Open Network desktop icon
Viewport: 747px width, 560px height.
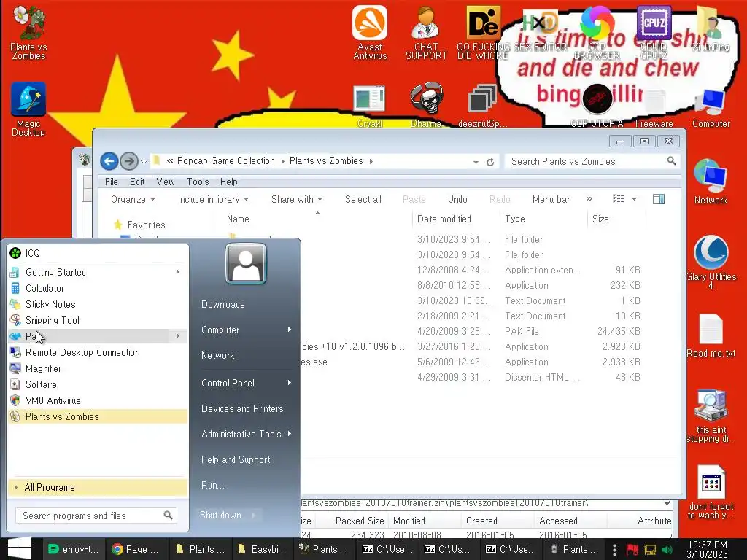coord(711,182)
